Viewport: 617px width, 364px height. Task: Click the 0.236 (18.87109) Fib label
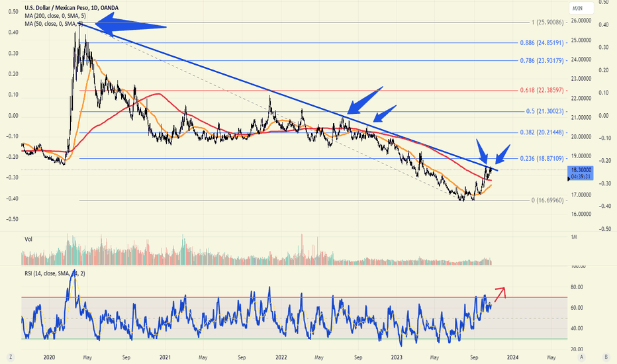(x=542, y=158)
